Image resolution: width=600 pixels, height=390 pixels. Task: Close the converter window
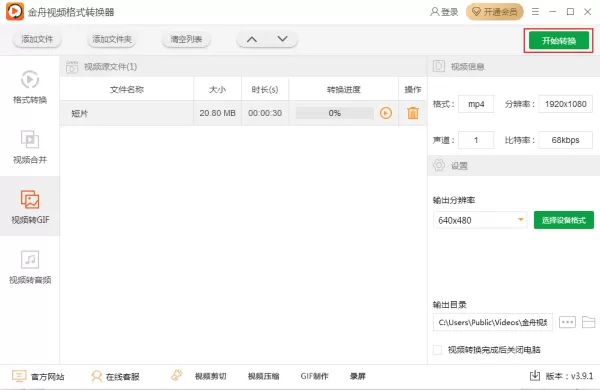588,12
